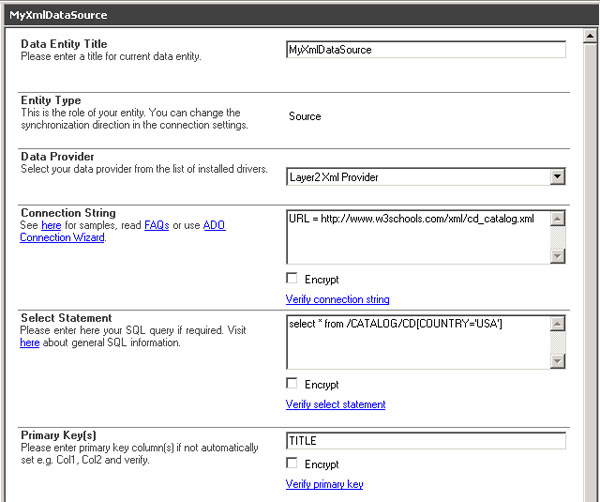Click inside the Select Statement text box
The image size is (600, 502).
(x=417, y=342)
